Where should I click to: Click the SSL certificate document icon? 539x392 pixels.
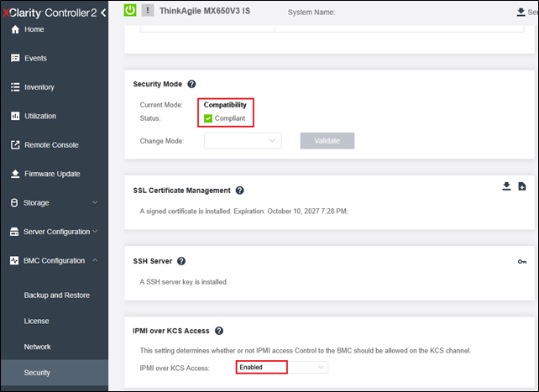(x=522, y=186)
